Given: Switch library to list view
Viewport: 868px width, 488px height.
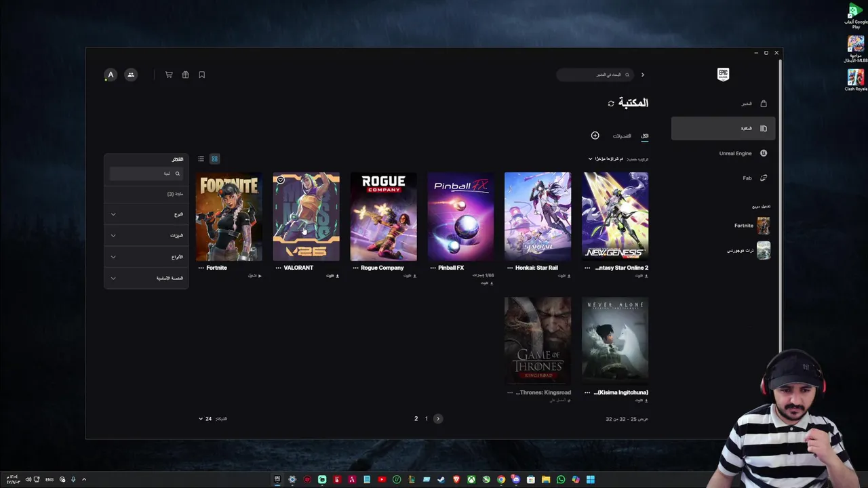Looking at the screenshot, I should [201, 159].
